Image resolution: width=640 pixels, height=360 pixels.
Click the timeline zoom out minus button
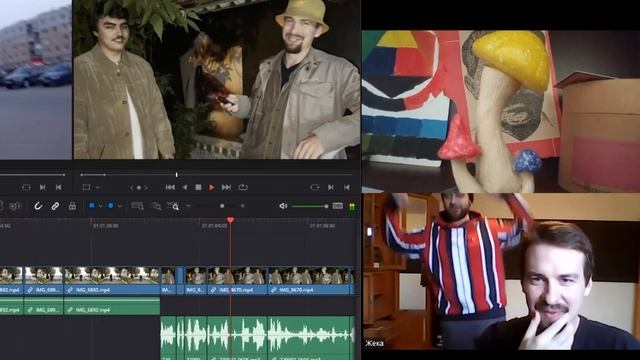189,206
